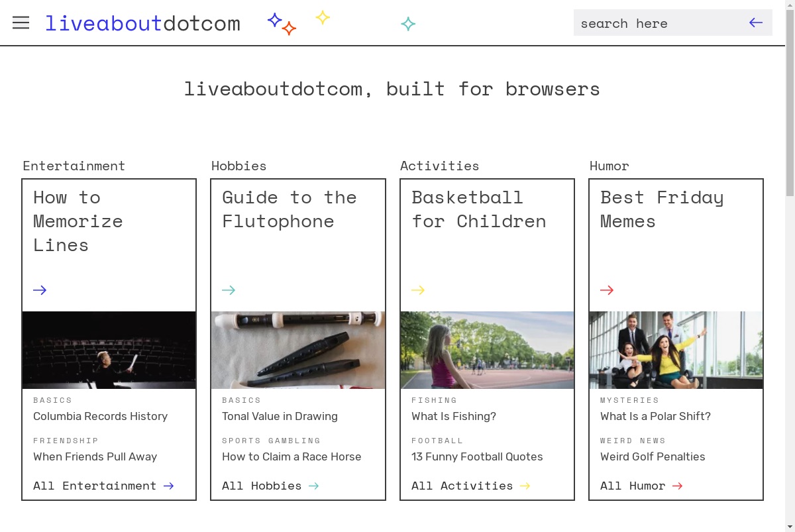Read What Is a Polar Shift?

click(x=655, y=417)
